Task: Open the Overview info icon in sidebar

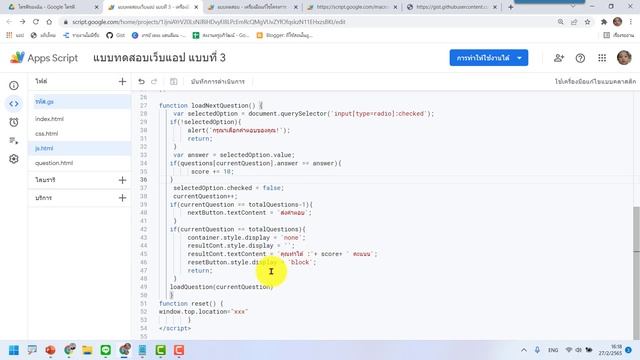Action: [x=14, y=85]
